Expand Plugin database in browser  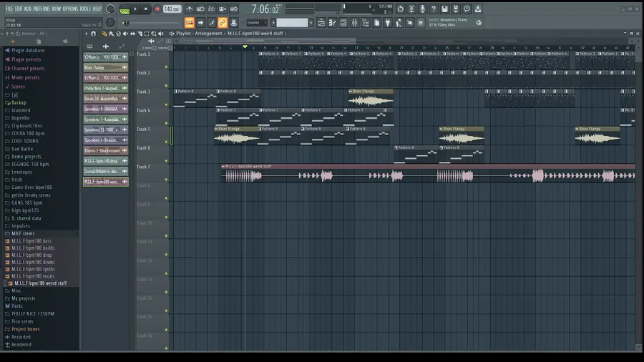pos(28,51)
